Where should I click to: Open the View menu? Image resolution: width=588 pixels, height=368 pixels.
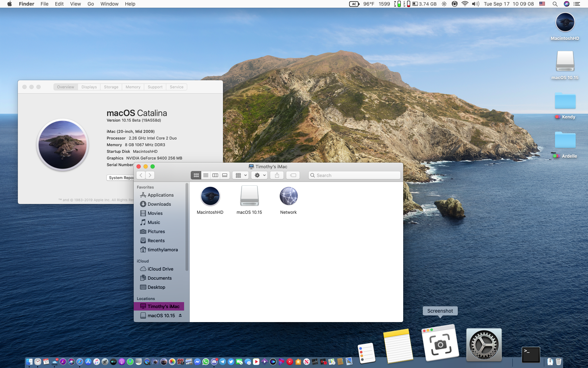coord(75,4)
